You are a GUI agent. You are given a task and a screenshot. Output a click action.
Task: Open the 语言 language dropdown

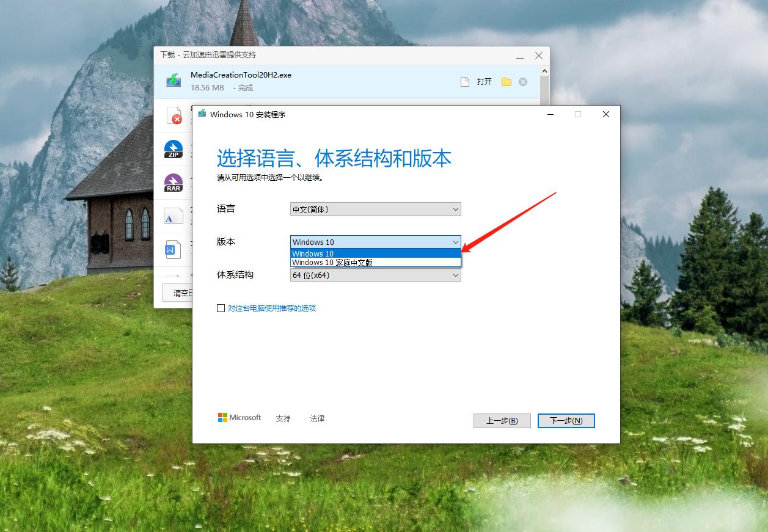pos(375,209)
